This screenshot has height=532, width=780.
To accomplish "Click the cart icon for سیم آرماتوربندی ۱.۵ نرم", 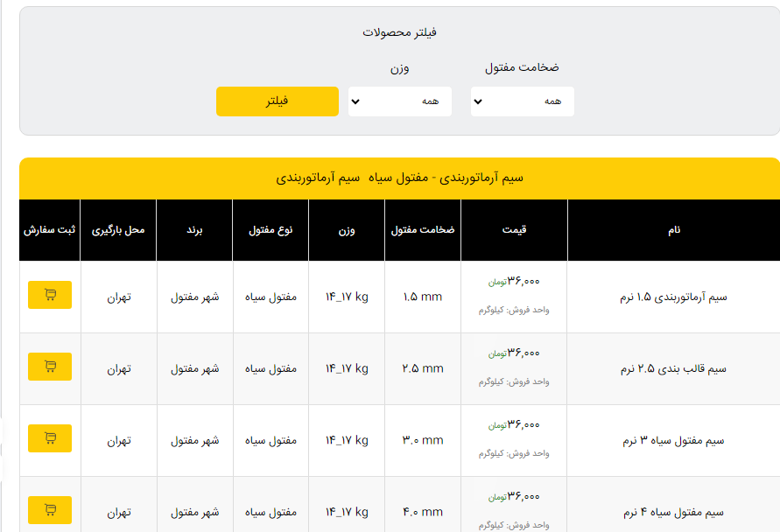I will [x=50, y=295].
